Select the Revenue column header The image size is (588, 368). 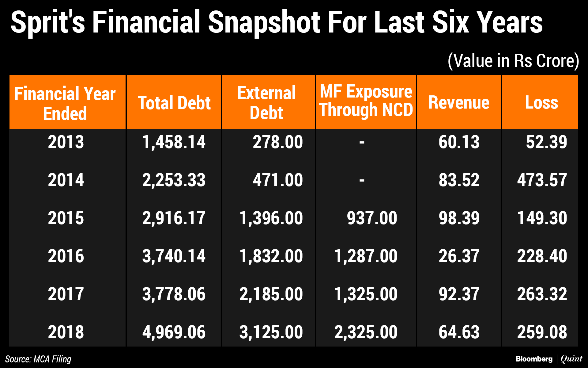pos(459,103)
